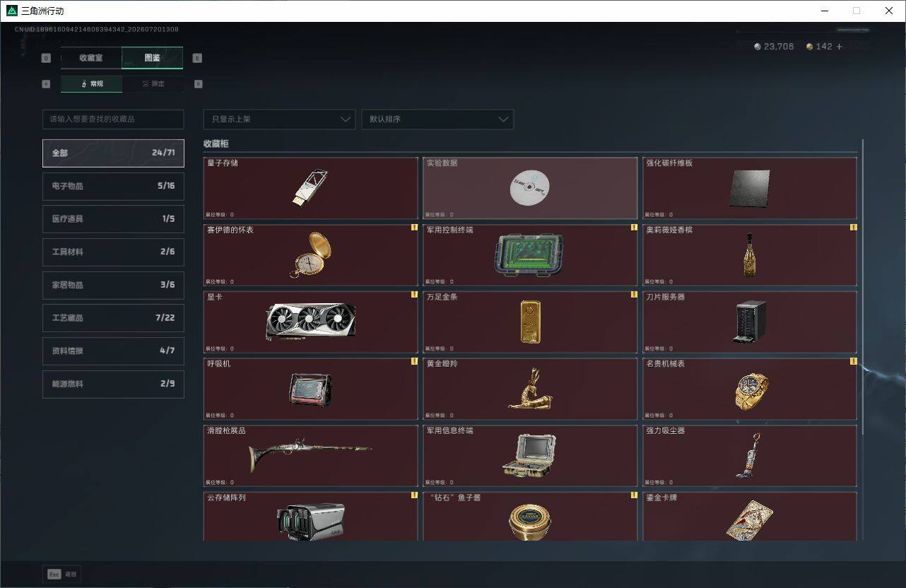Click the yellow alert badge on 军用控制终端

(634, 228)
